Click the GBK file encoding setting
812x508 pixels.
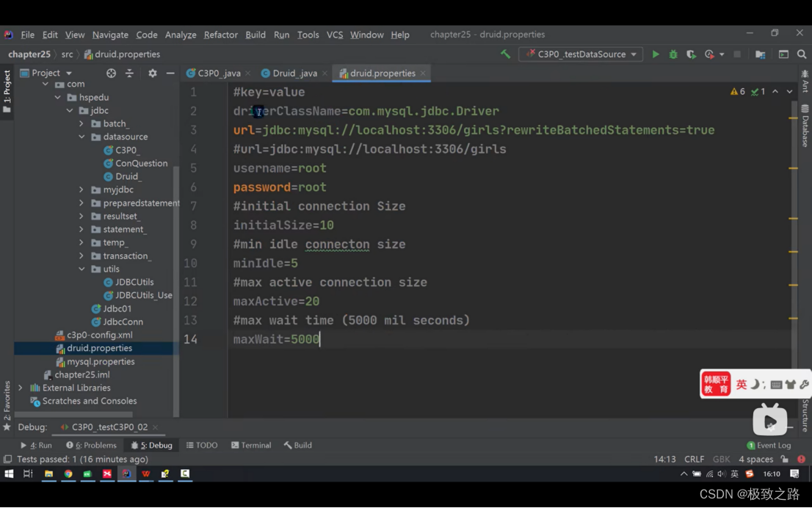[x=721, y=460]
